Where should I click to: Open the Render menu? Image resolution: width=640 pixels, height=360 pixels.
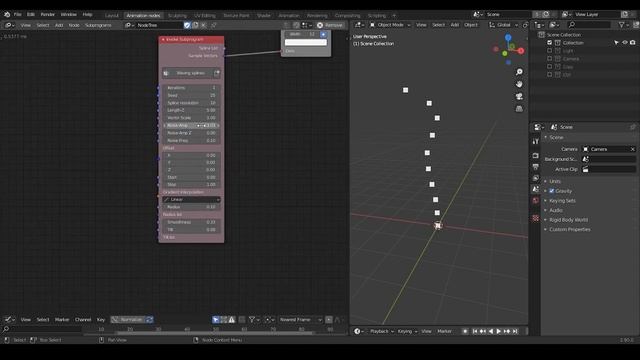[47, 14]
